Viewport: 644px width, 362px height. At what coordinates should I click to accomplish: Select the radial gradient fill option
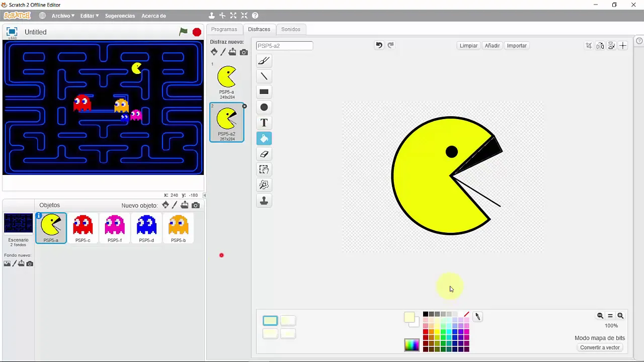[288, 333]
